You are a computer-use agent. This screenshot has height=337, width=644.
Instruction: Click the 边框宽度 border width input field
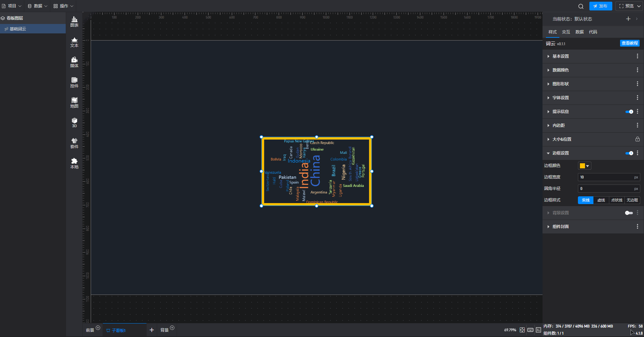click(605, 177)
